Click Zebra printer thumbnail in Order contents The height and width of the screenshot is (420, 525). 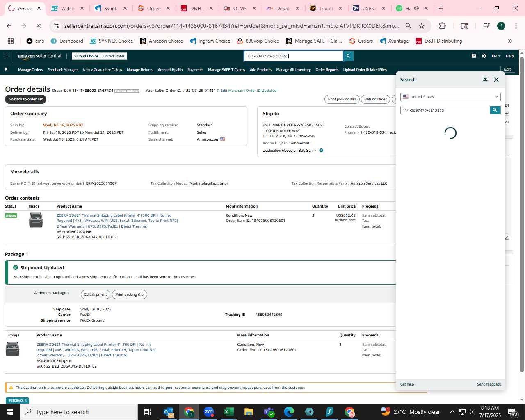click(36, 220)
